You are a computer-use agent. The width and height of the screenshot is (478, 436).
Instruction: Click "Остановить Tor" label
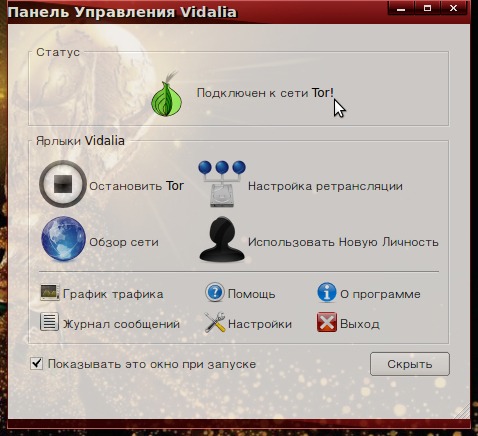tap(136, 186)
